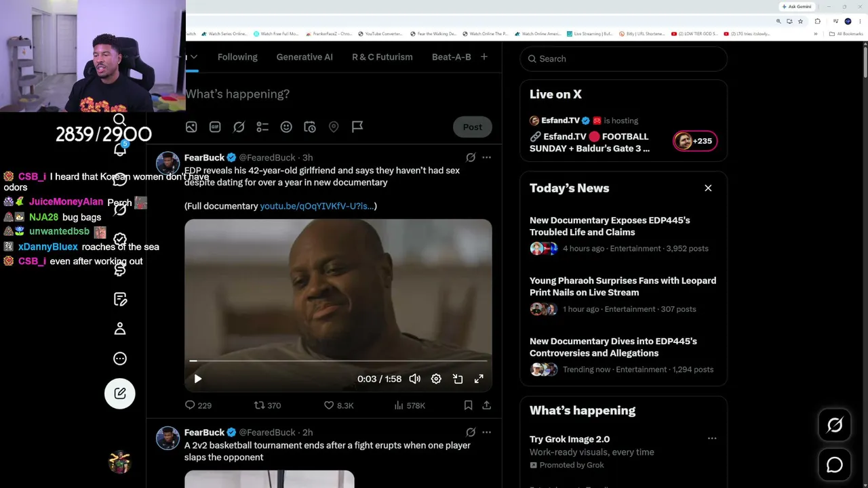
Task: Repost the EDP documentary post
Action: point(267,405)
